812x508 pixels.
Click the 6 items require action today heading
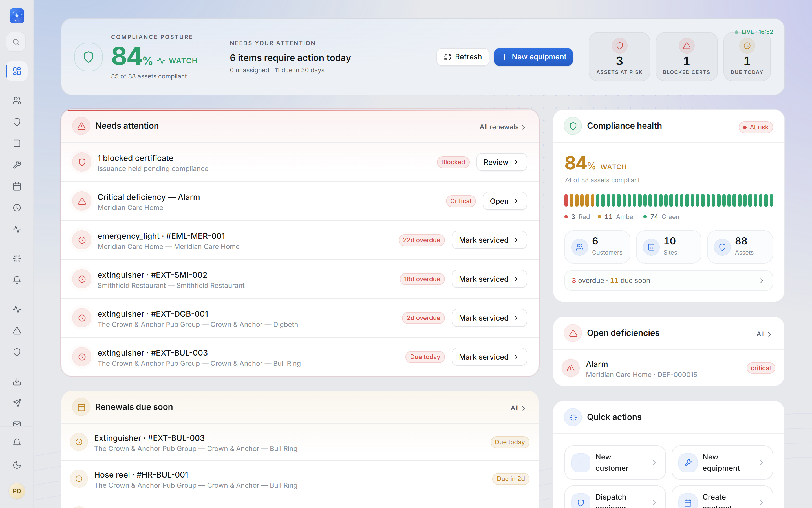290,58
